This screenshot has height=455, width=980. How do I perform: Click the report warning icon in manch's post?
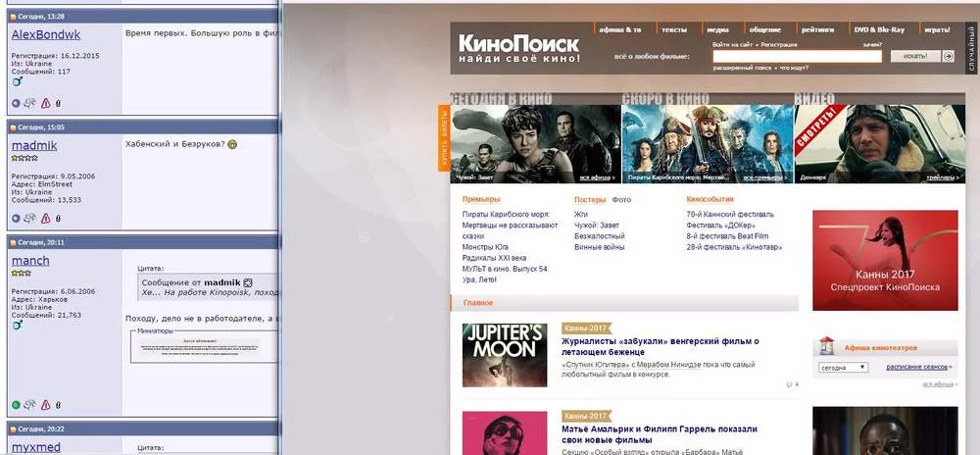coord(46,405)
